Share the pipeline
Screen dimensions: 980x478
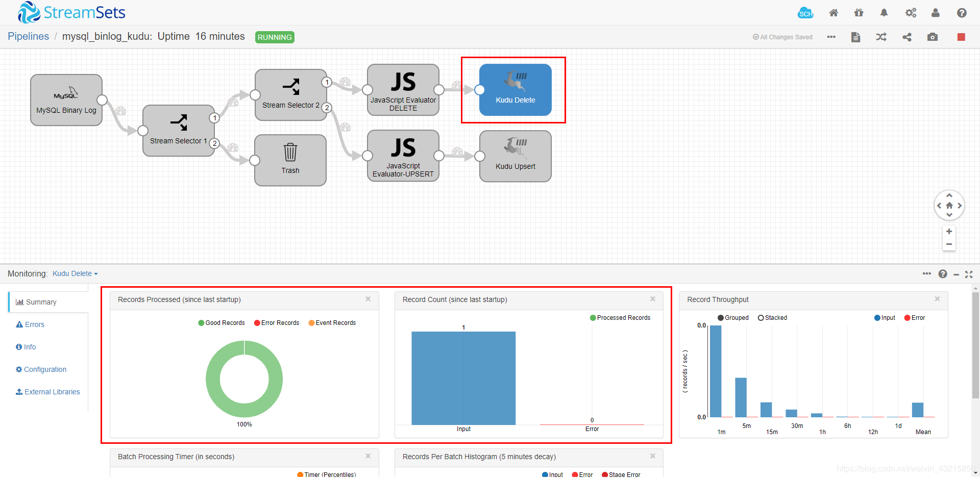click(x=907, y=37)
